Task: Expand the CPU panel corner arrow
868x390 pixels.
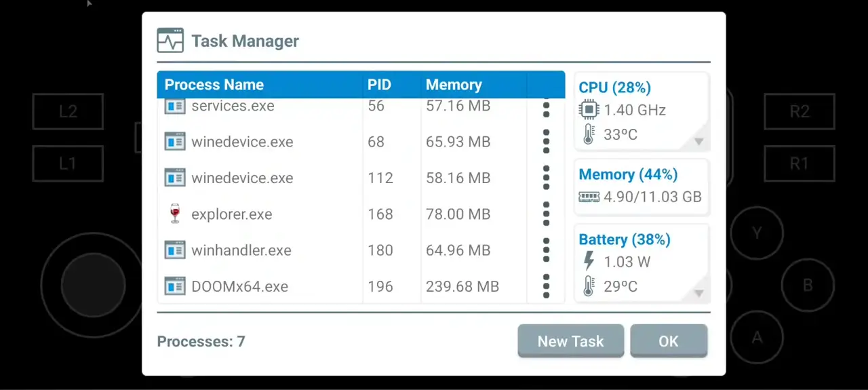Action: coord(698,142)
